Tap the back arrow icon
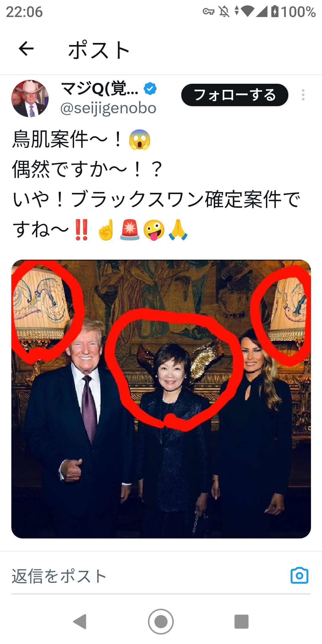322x644 pixels. 26,49
